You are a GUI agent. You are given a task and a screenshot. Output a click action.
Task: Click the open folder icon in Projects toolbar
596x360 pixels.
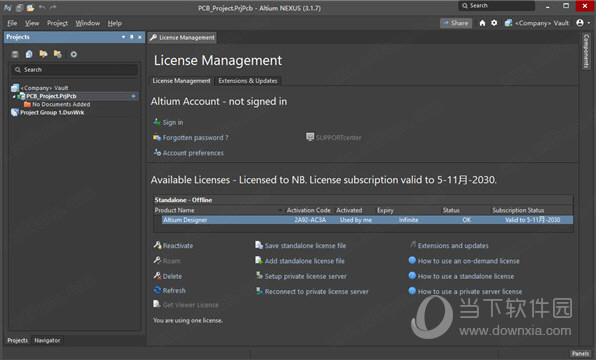43,54
